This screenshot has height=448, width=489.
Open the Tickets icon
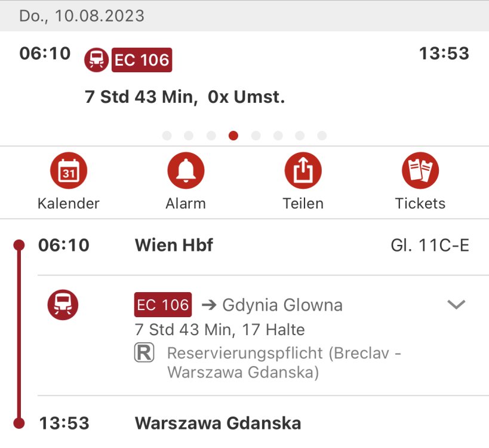click(x=420, y=171)
